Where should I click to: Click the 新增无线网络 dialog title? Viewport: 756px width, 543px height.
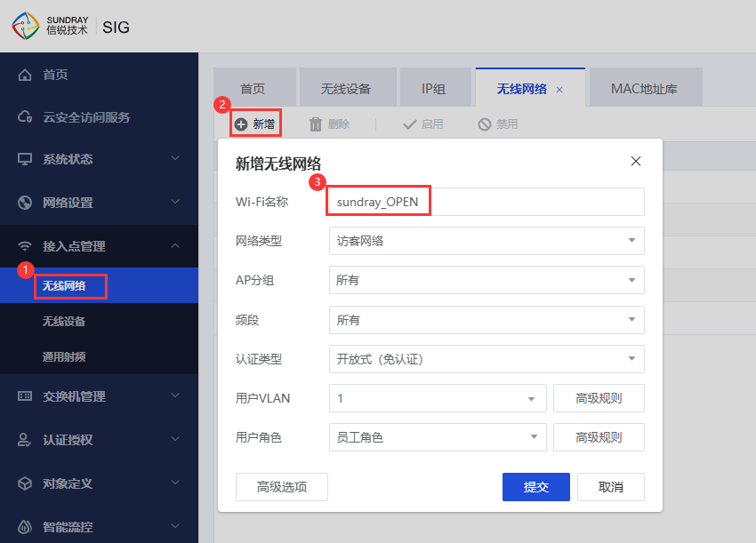pyautogui.click(x=278, y=164)
